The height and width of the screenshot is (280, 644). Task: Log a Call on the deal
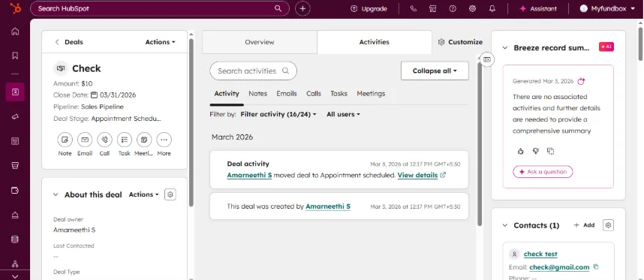[x=104, y=140]
